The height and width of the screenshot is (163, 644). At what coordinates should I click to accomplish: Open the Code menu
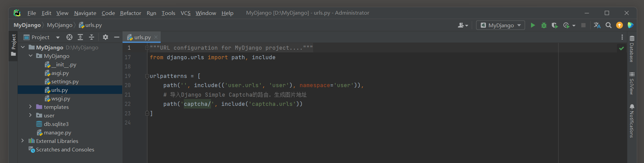[x=108, y=13]
